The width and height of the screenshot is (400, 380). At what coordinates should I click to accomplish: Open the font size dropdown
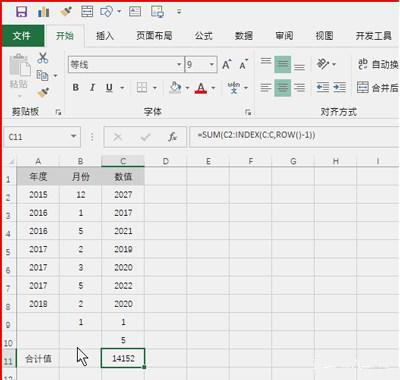coord(212,64)
